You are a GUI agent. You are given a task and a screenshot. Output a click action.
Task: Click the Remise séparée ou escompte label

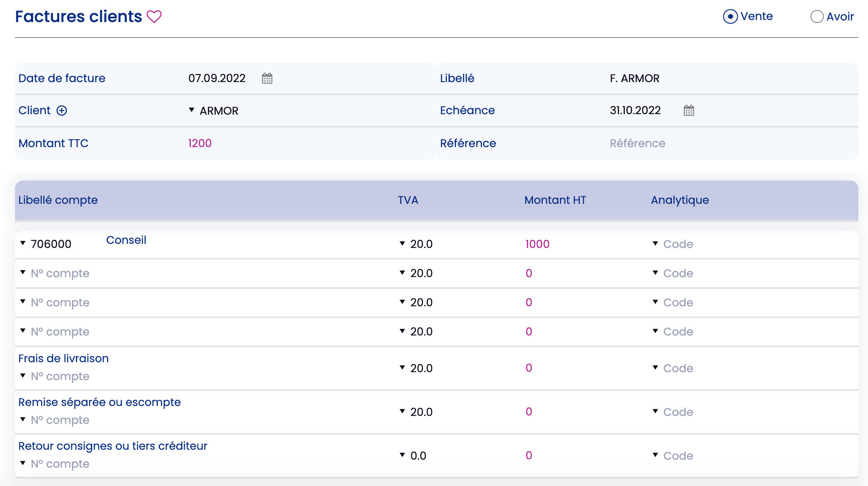click(100, 402)
